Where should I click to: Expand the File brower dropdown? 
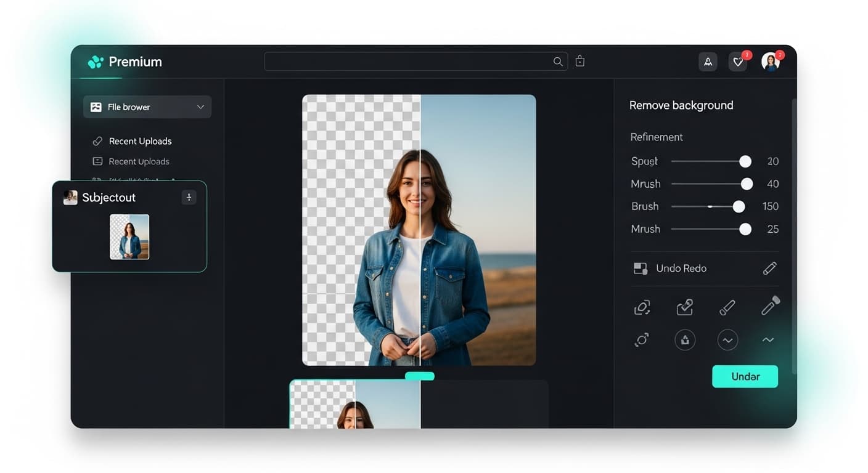pos(200,107)
